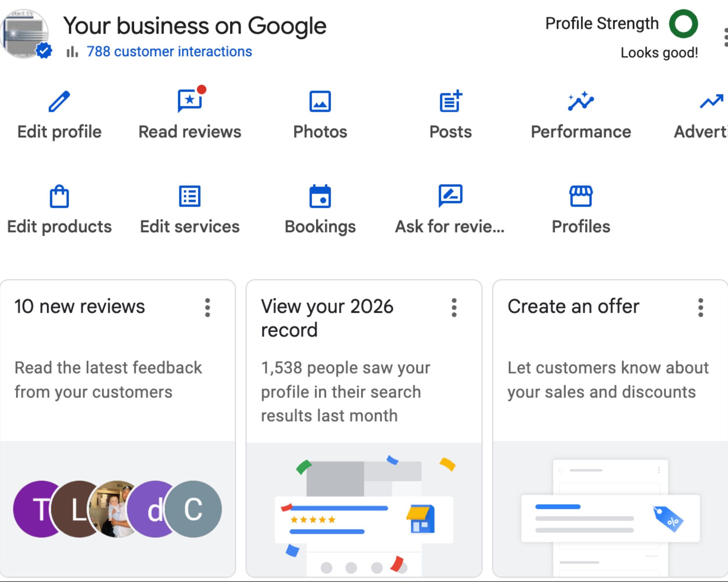Click reviewer avatar with letter C
This screenshot has width=728, height=582.
tap(193, 509)
